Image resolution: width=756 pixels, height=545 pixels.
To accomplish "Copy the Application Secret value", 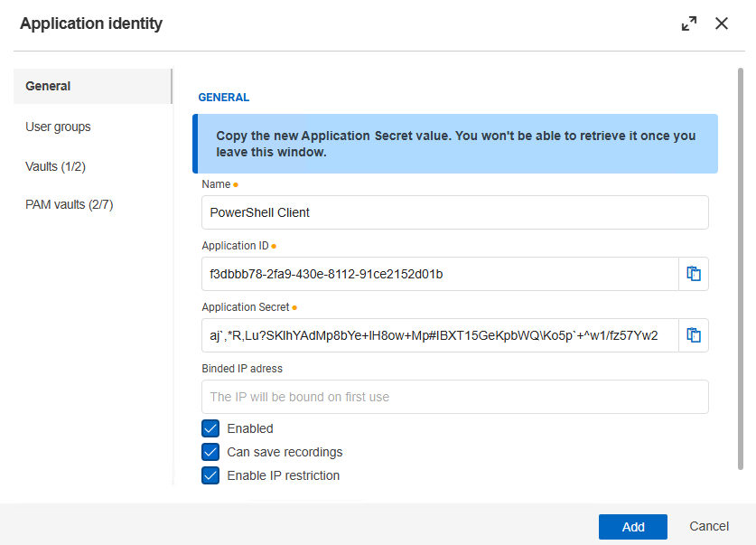I will (694, 335).
